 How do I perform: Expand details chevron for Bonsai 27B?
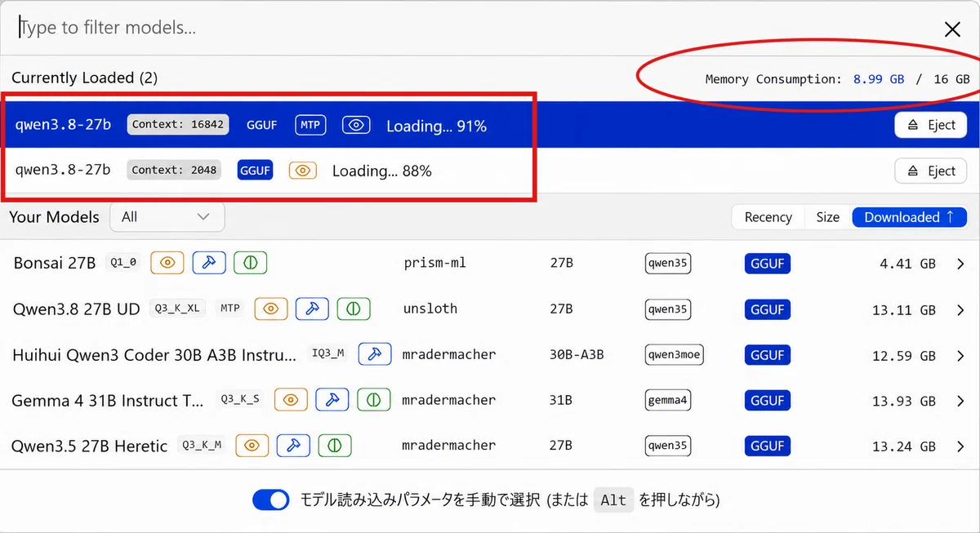pyautogui.click(x=960, y=264)
